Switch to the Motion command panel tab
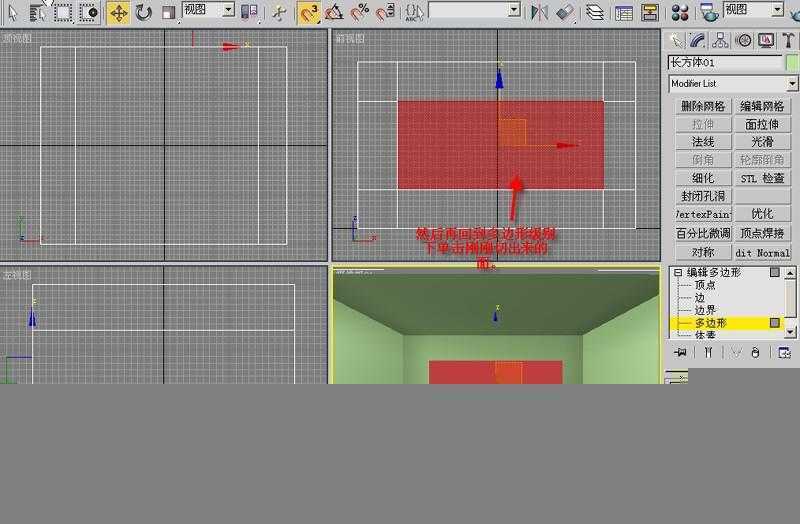The width and height of the screenshot is (800, 524). pos(743,41)
